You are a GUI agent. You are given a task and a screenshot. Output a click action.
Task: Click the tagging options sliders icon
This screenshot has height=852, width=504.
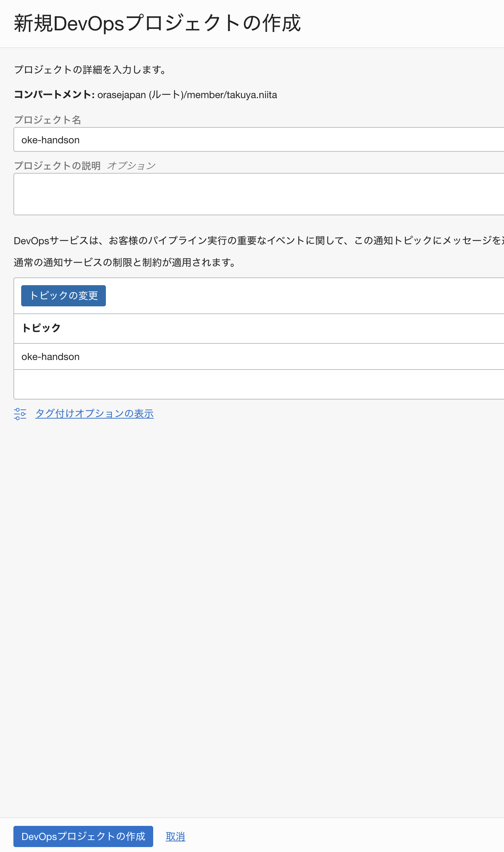point(20,414)
